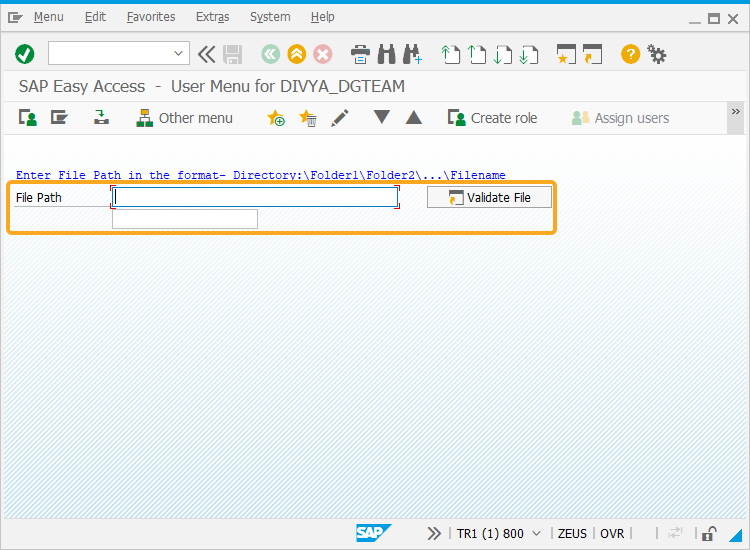Screen dimensions: 750x550
Task: Open the Edit menu
Action: [95, 17]
